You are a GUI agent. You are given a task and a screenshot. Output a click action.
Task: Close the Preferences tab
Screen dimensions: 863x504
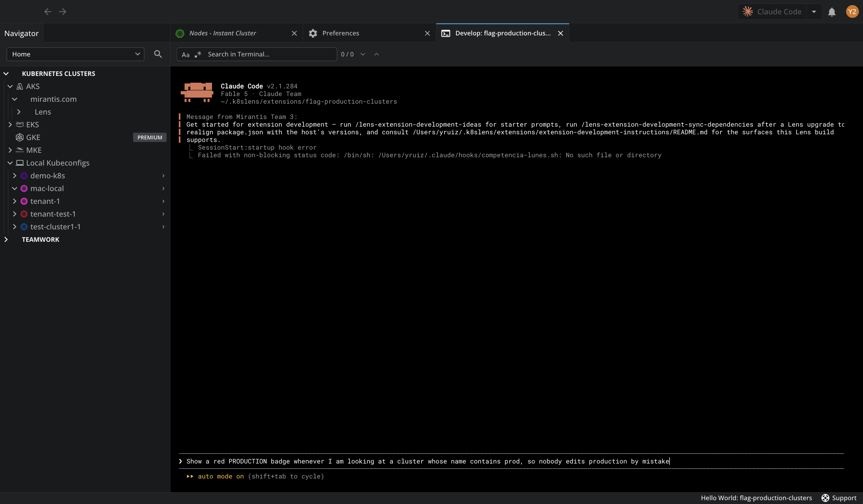427,33
